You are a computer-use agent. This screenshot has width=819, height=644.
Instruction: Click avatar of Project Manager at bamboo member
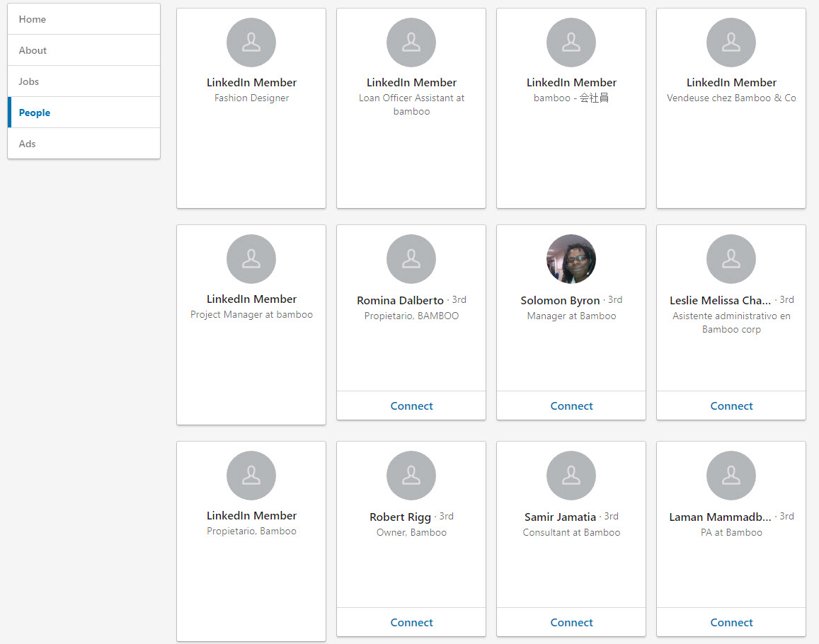pos(251,259)
